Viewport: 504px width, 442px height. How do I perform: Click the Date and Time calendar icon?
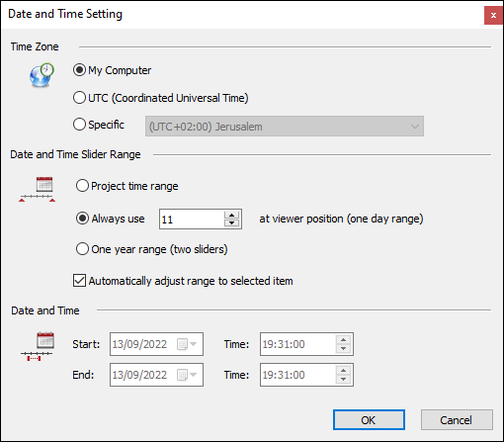tap(38, 346)
